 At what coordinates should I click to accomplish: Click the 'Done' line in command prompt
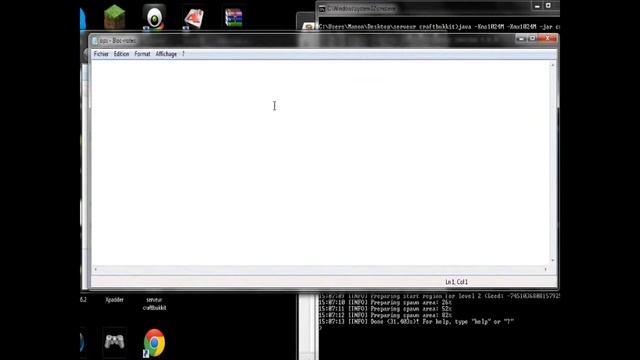pyautogui.click(x=416, y=322)
